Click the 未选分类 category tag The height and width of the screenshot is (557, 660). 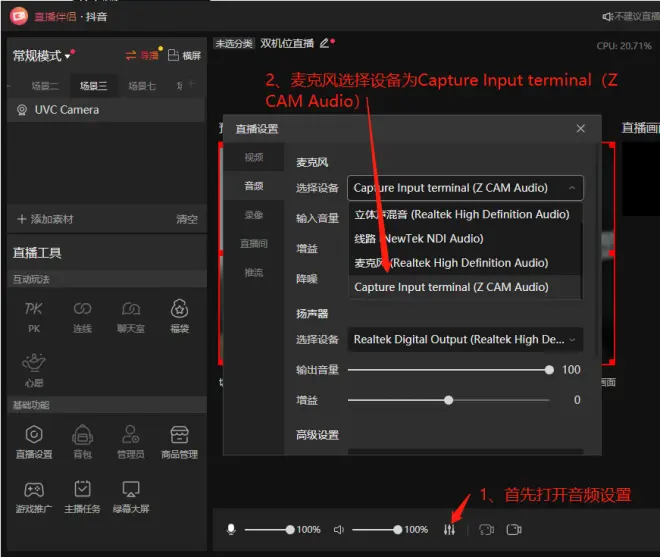point(234,43)
